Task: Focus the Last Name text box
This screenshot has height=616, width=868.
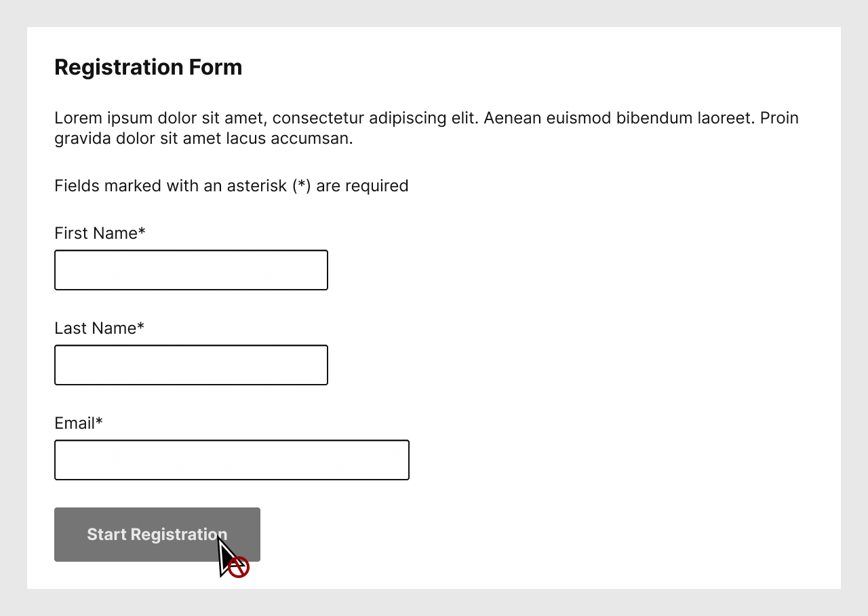Action: (x=191, y=365)
